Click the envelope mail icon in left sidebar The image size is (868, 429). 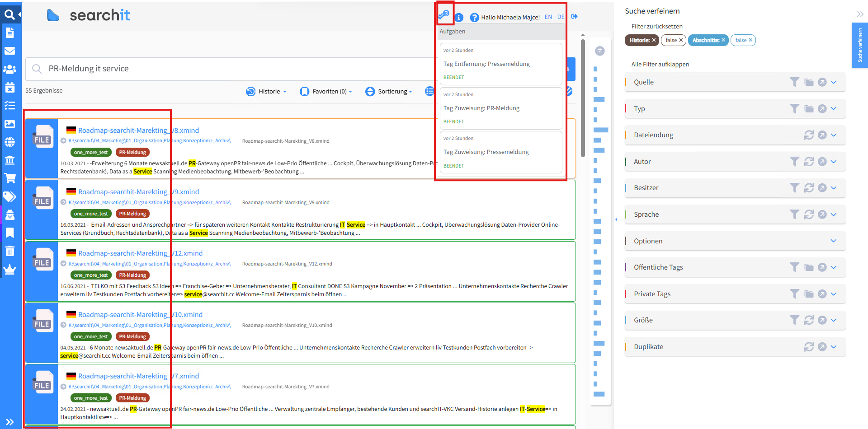(x=9, y=51)
